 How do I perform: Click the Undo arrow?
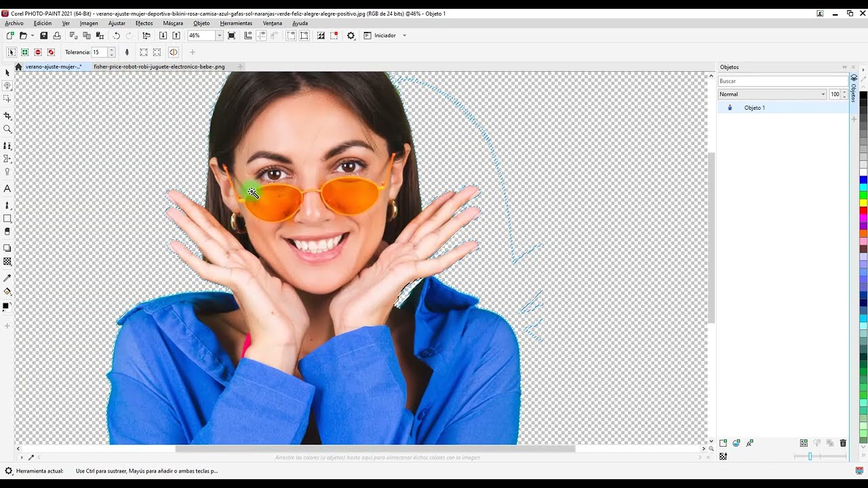click(x=117, y=35)
